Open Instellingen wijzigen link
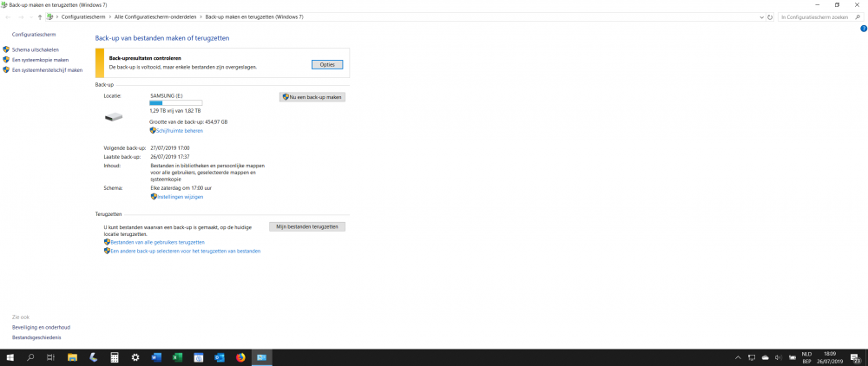This screenshot has height=366, width=868. click(x=180, y=197)
